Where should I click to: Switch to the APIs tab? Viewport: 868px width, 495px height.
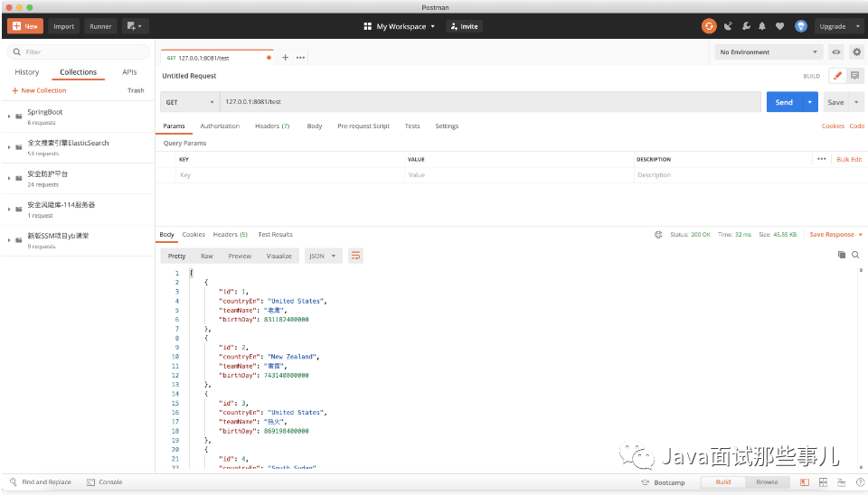click(x=129, y=72)
